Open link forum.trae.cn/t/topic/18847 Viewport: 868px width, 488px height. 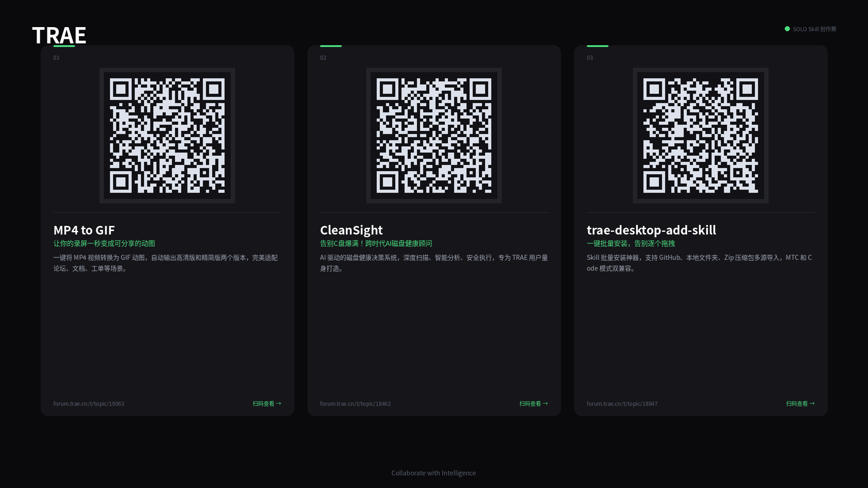pos(622,404)
